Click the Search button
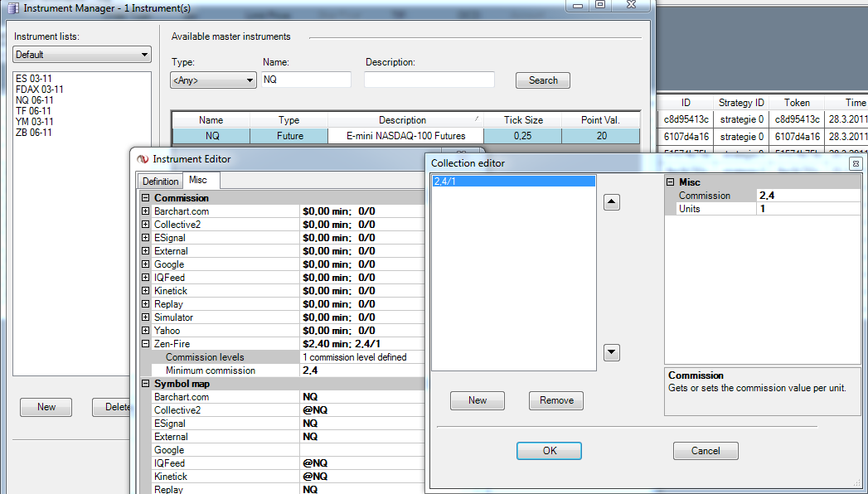This screenshot has height=494, width=868. point(543,80)
